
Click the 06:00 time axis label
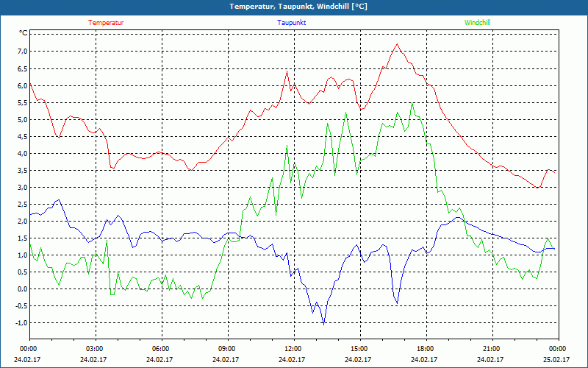(160, 349)
